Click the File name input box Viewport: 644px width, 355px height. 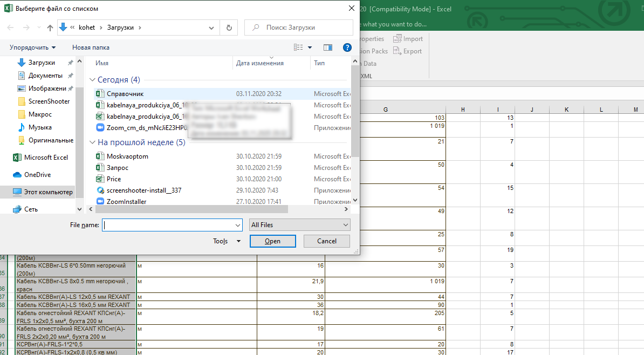[x=168, y=225]
